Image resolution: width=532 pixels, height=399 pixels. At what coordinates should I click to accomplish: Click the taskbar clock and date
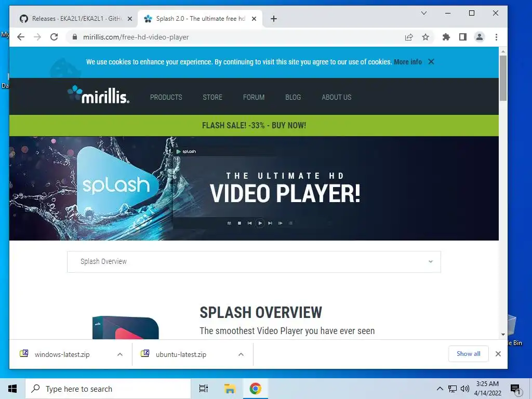[x=487, y=389]
